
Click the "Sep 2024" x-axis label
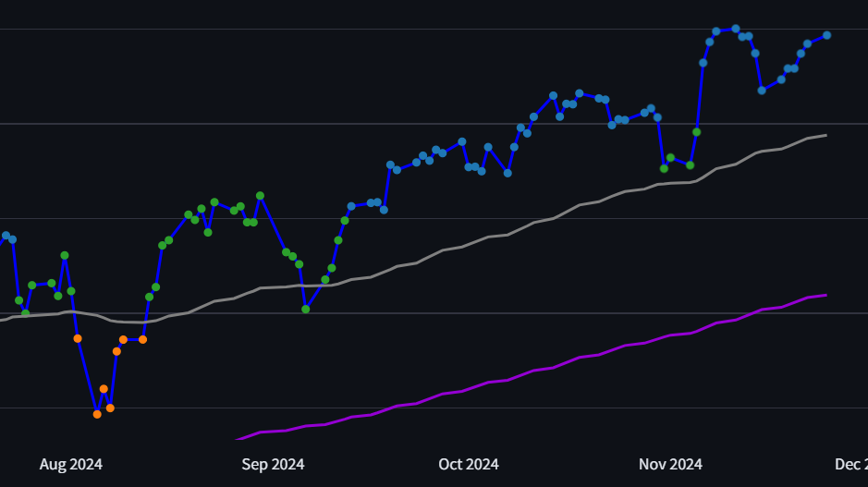[x=273, y=464]
